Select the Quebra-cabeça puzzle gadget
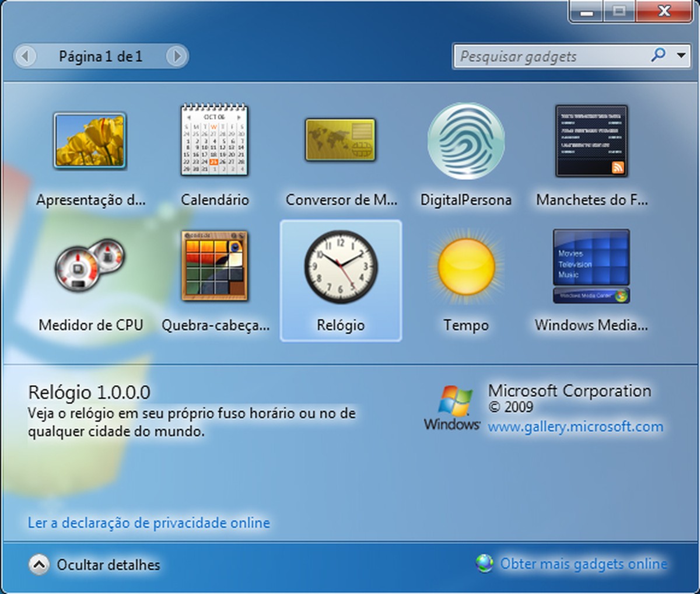This screenshot has height=594, width=700. click(215, 265)
